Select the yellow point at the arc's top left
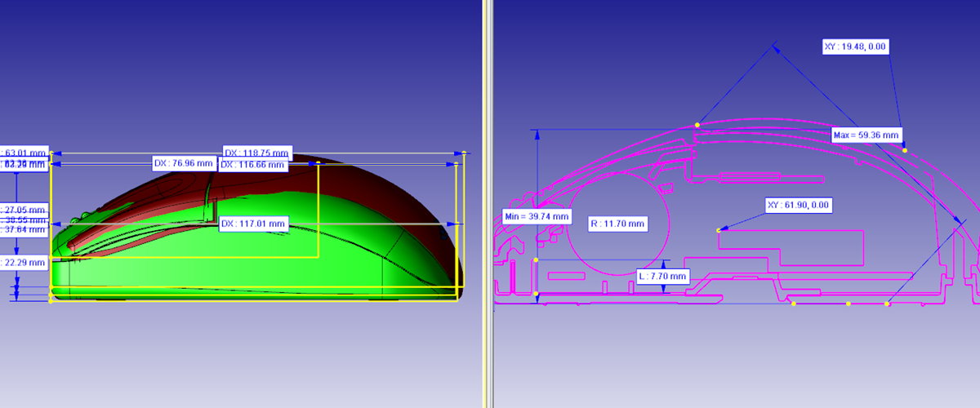This screenshot has height=408, width=980. click(697, 125)
